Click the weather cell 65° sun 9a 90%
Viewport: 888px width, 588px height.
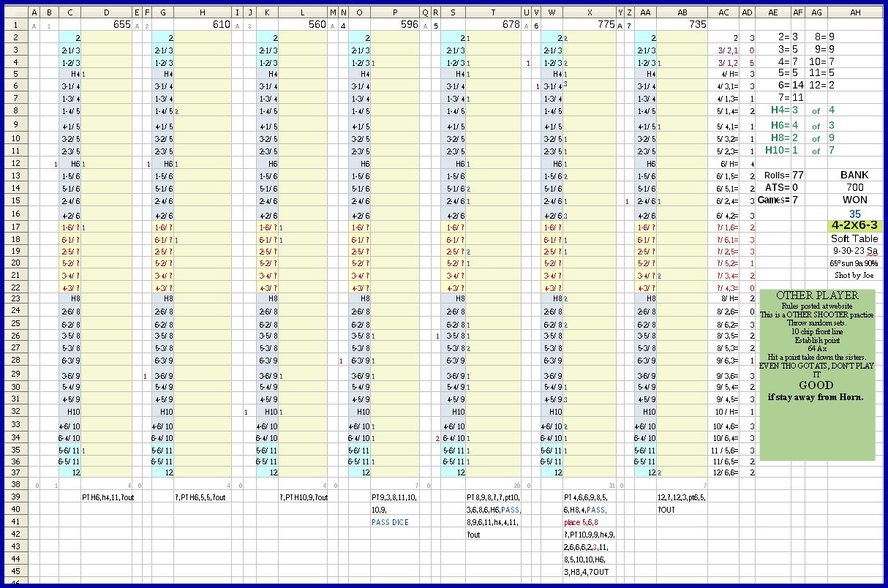click(855, 263)
